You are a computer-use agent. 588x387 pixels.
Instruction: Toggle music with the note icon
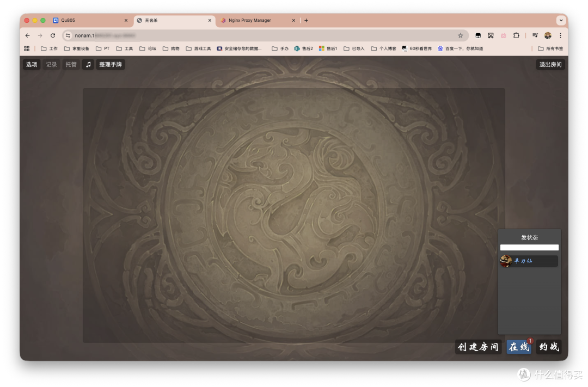[x=88, y=64]
